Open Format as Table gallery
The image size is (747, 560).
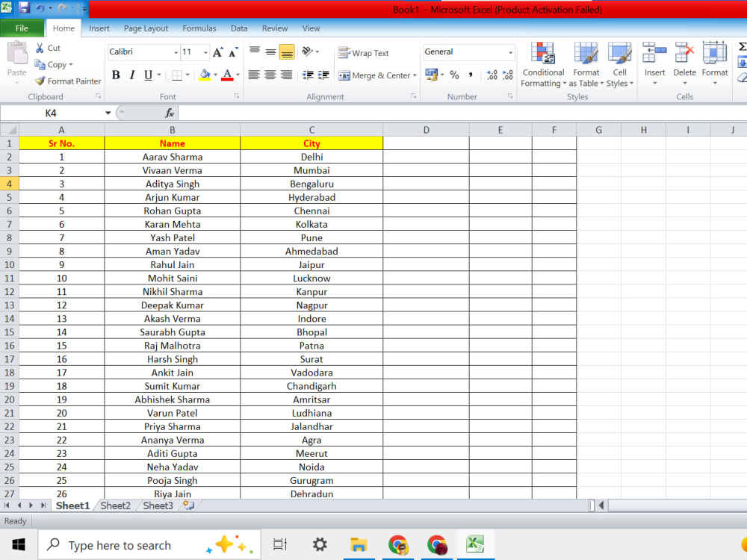click(x=586, y=65)
